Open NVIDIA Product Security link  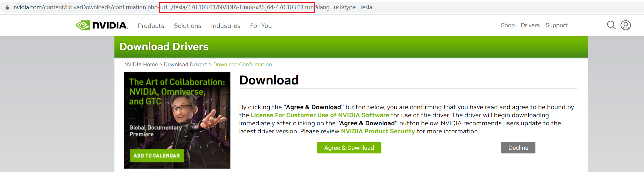click(378, 131)
